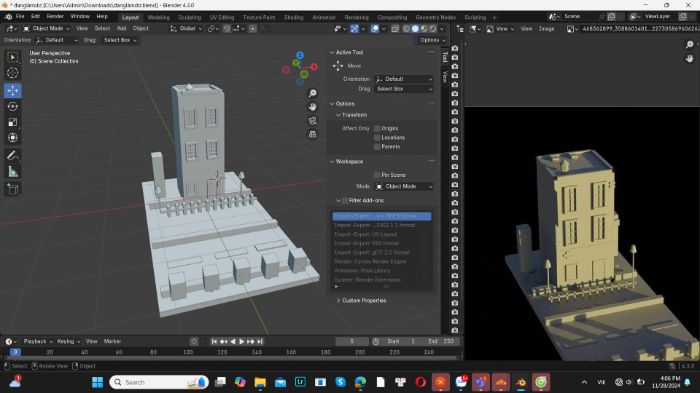Toggle snapping magnet in header
The image size is (700, 393).
tap(227, 29)
